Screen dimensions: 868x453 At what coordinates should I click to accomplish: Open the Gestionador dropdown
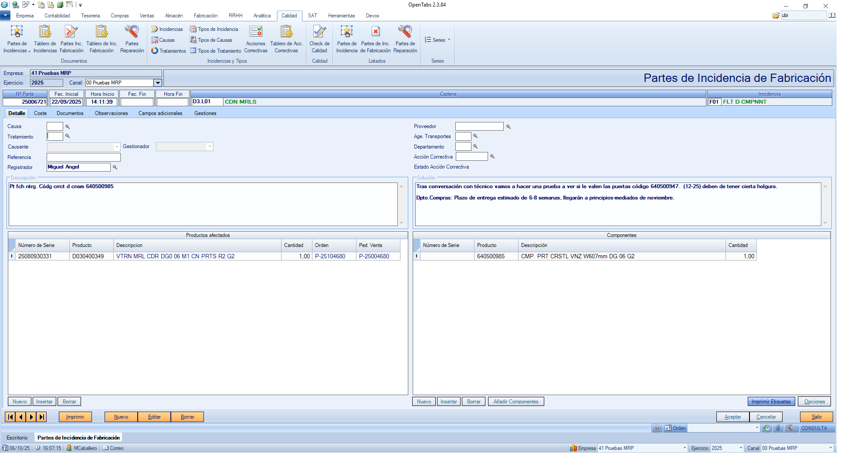point(210,147)
